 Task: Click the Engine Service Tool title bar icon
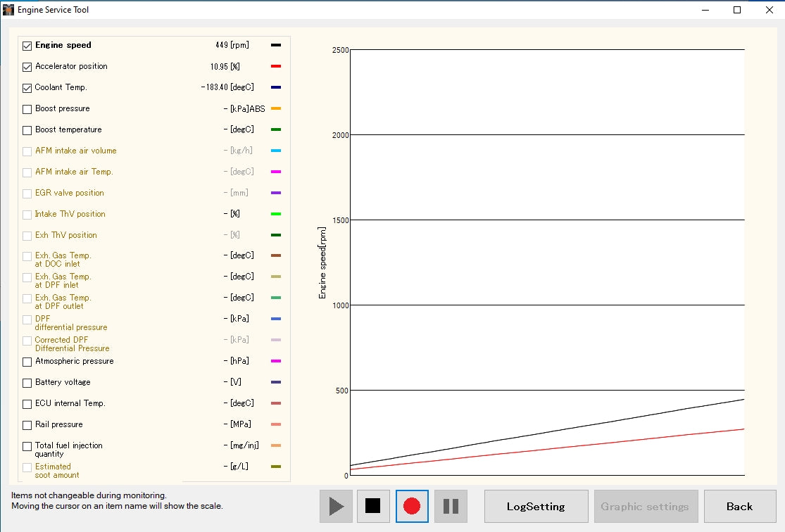pos(8,10)
